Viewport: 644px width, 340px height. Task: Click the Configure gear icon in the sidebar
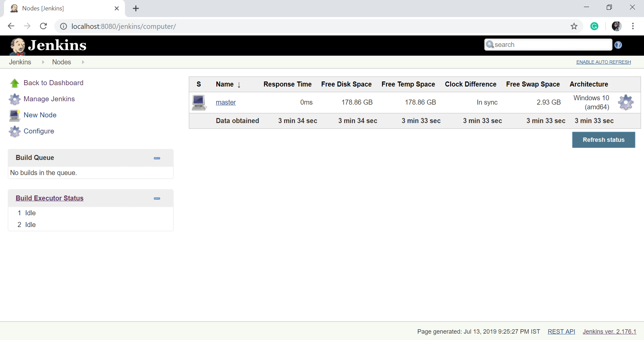14,131
